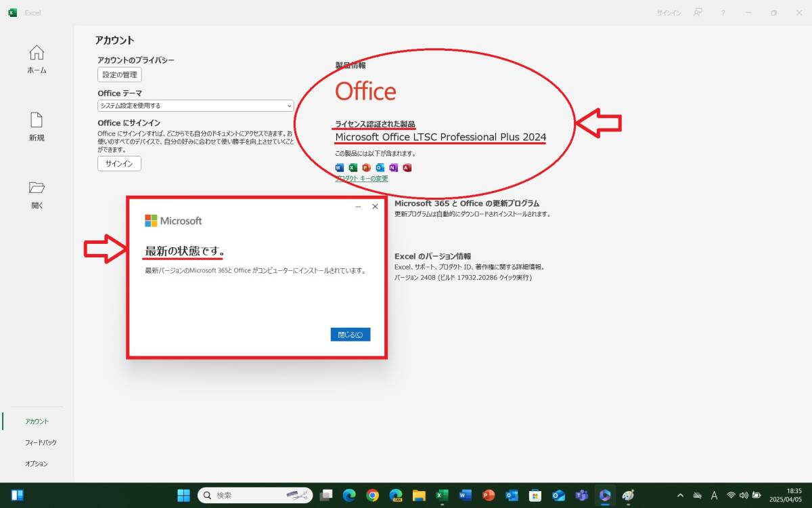This screenshot has width=812, height=508.
Task: Open フィードバック in the sidebar
Action: coord(41,442)
